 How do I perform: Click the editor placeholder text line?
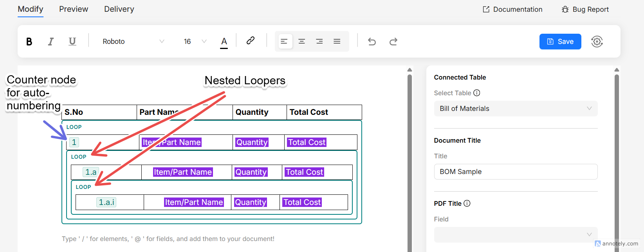point(168,239)
